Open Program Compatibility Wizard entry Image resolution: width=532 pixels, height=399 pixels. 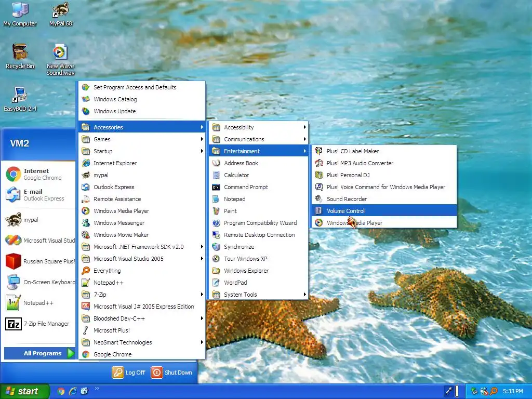click(x=259, y=223)
